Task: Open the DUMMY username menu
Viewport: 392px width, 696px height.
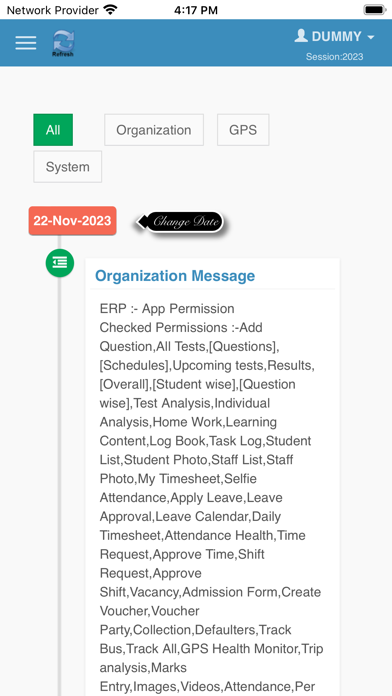Action: coord(337,36)
